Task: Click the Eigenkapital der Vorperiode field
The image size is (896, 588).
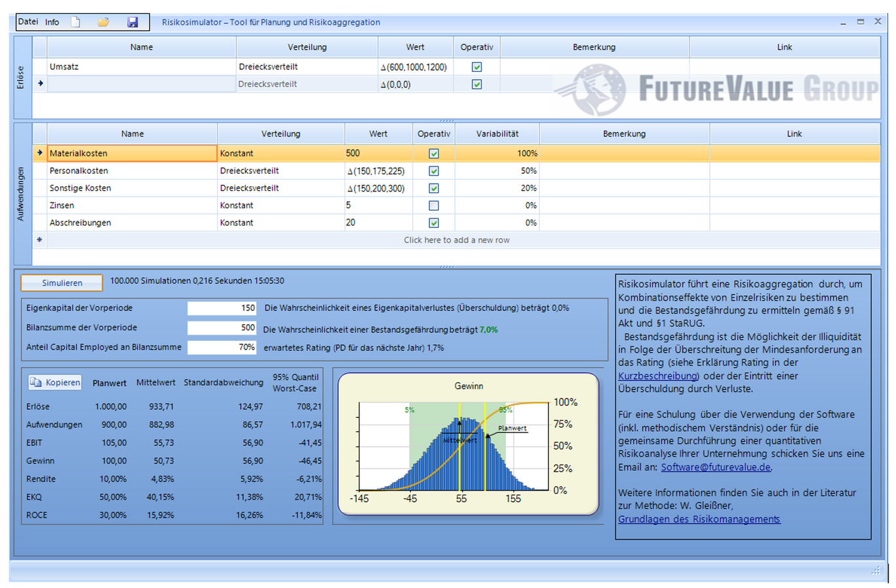Action: coord(222,308)
